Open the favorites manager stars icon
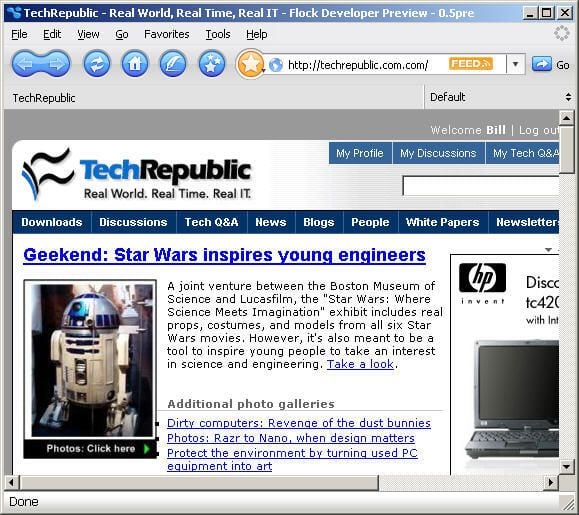The width and height of the screenshot is (579, 515). pos(212,64)
